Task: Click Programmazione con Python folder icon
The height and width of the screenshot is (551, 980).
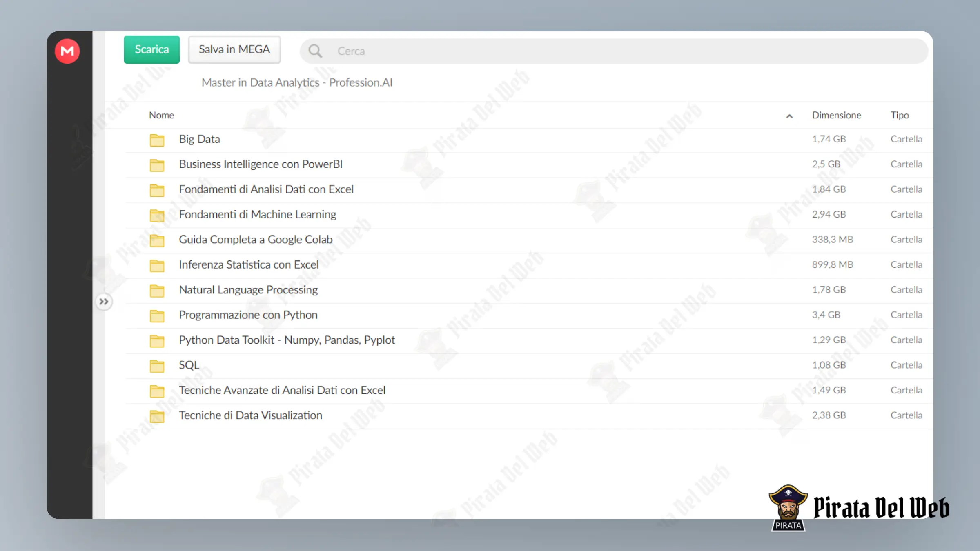Action: click(157, 315)
